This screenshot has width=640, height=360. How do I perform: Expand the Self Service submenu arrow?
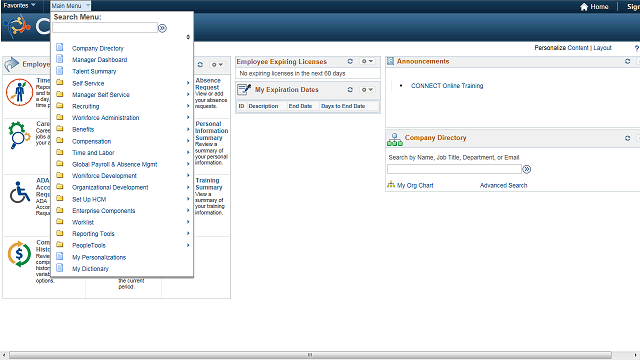pyautogui.click(x=188, y=83)
